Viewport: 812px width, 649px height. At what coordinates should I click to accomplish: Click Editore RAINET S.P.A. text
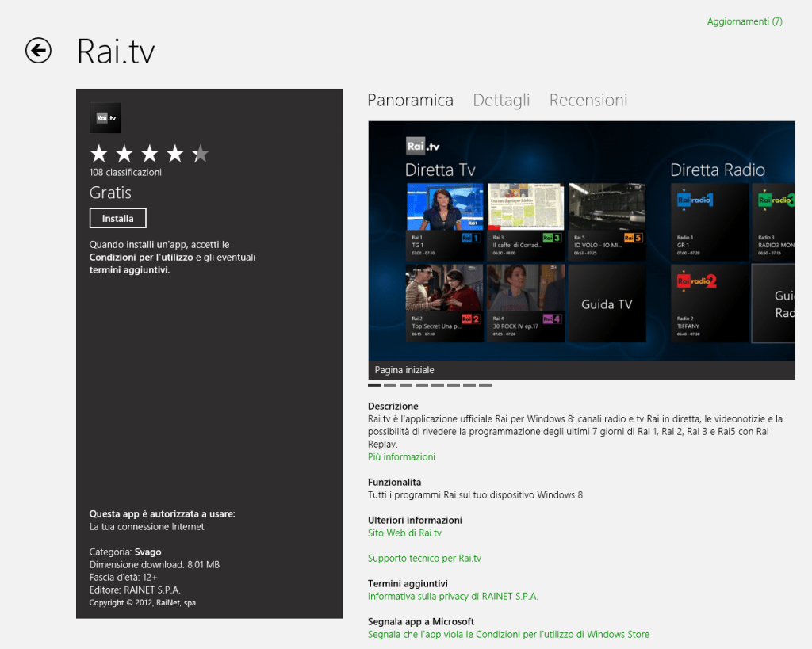tap(135, 590)
